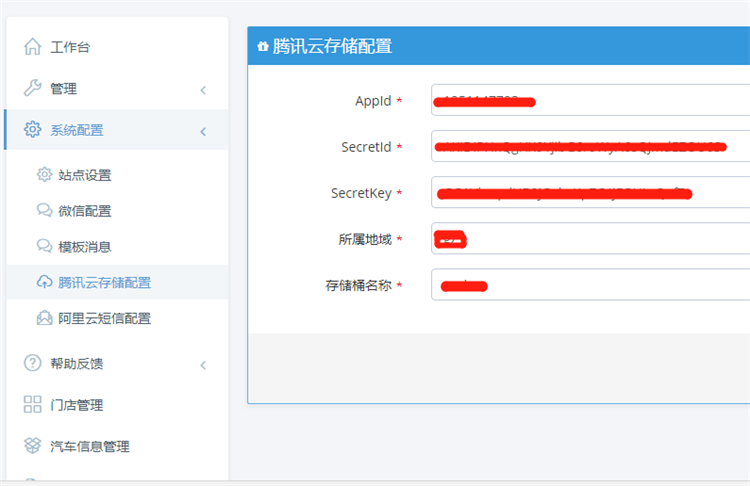Click the 存储桶名称 field label

(x=359, y=286)
